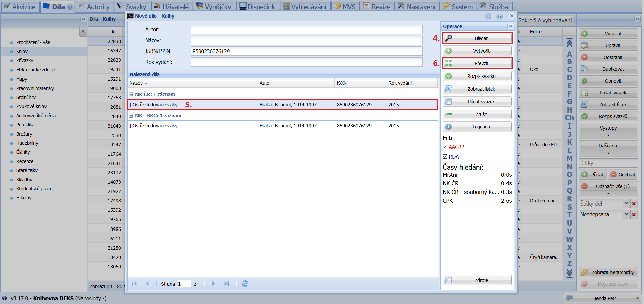Click Zobrazit hierarchicky button
Screen dimensions: 644x304
[x=609, y=272]
